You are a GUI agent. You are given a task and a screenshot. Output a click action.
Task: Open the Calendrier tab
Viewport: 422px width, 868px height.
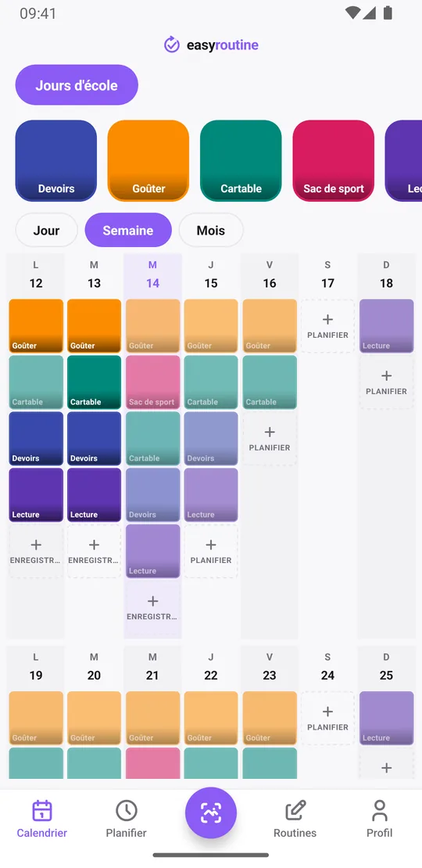pyautogui.click(x=42, y=819)
